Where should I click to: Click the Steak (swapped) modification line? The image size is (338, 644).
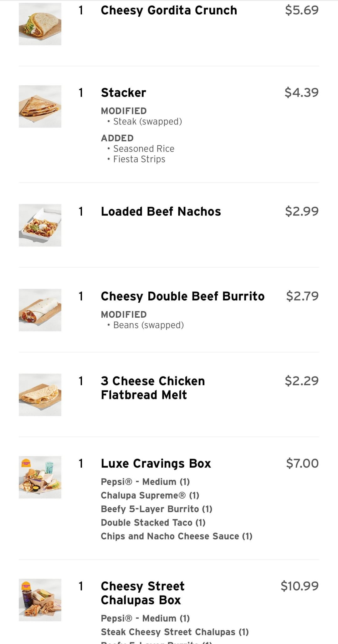pos(147,121)
